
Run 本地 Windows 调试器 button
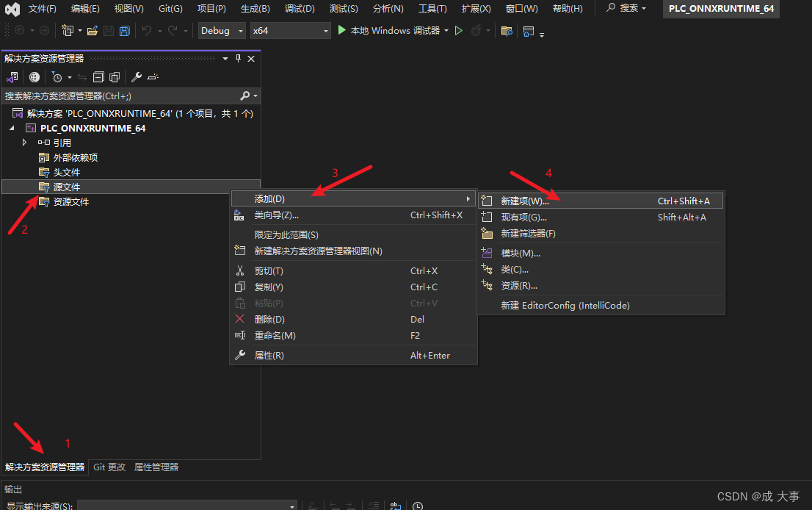(x=389, y=31)
